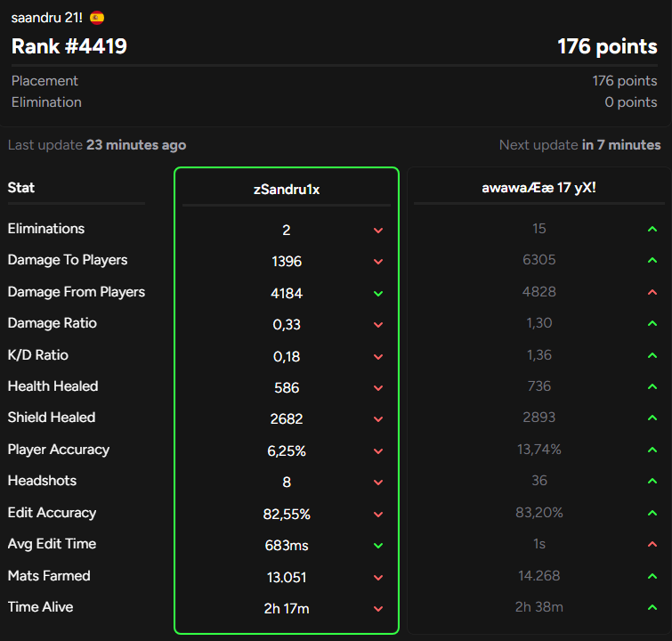Select the awawaÆæ 17 yX! player column header
The height and width of the screenshot is (641, 672).
(x=538, y=187)
